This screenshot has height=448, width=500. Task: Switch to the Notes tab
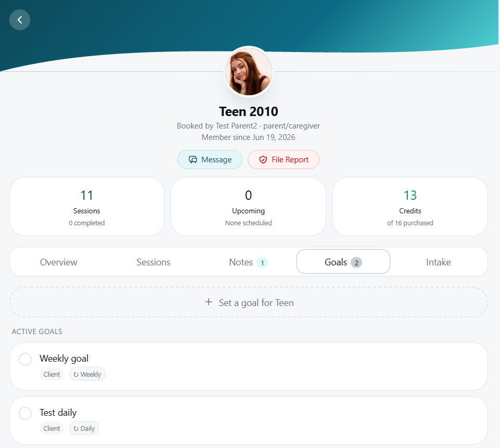tap(248, 262)
